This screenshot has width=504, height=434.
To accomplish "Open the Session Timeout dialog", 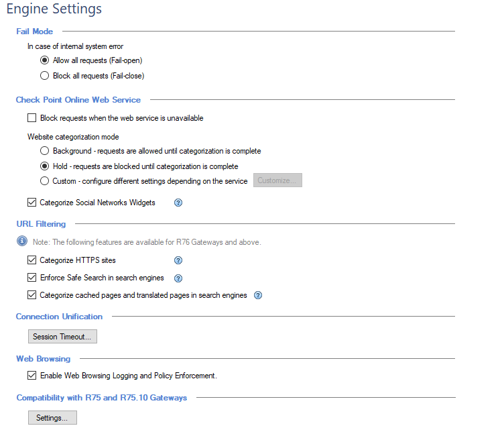I will coord(62,337).
